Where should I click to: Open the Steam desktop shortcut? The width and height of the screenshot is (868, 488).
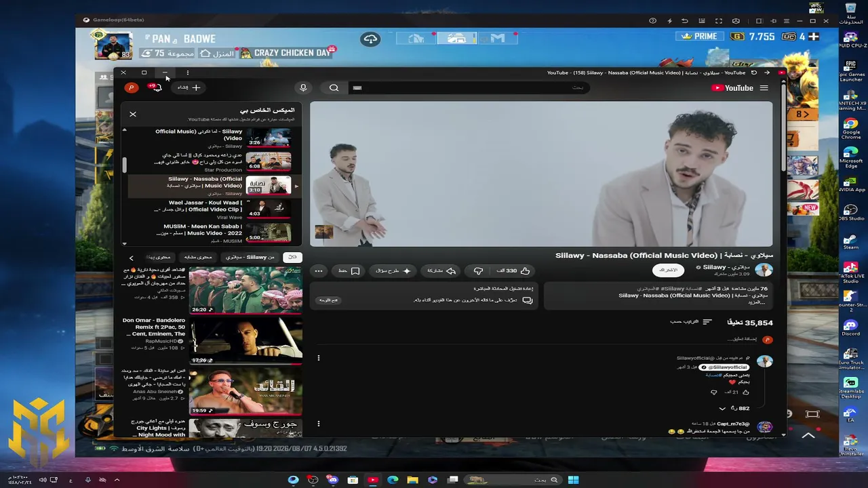tap(851, 243)
